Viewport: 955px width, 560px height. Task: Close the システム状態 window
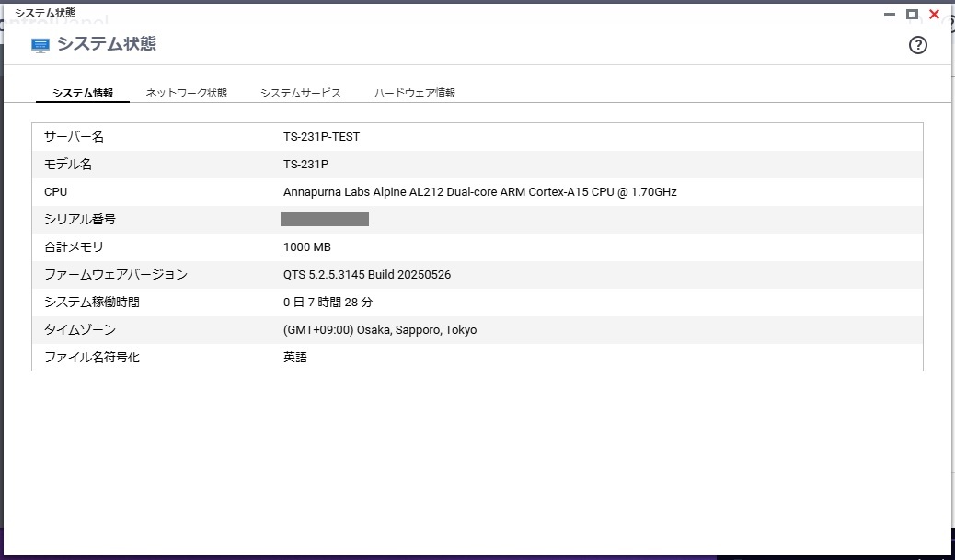point(934,14)
